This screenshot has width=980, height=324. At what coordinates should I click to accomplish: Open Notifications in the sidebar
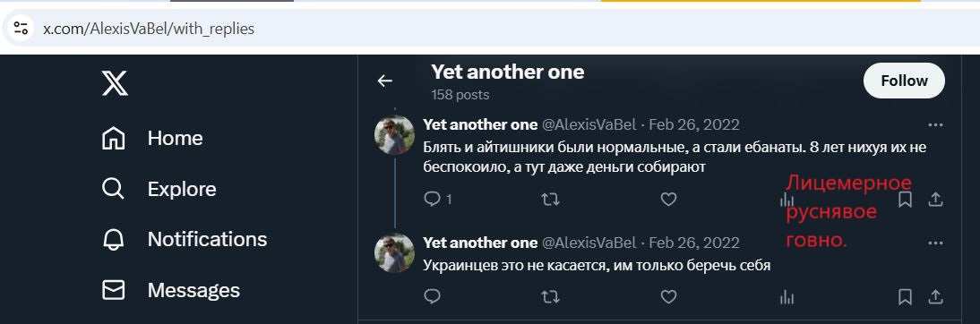(x=184, y=239)
